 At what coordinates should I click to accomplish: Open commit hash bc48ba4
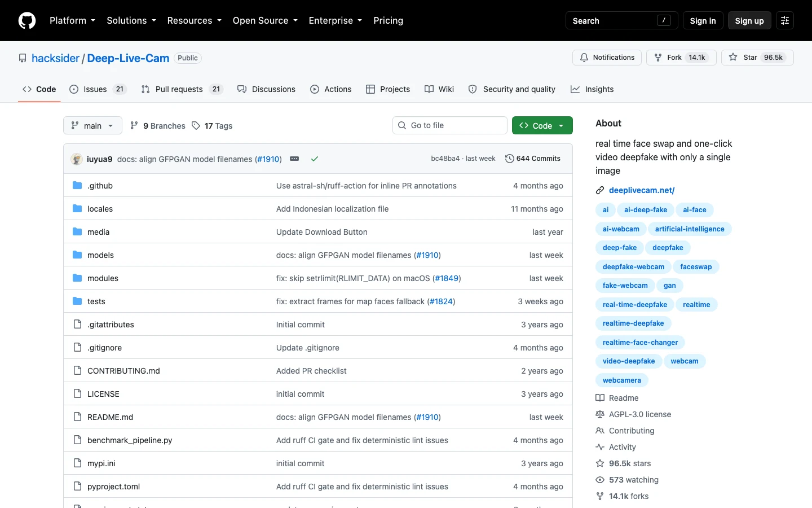tap(445, 159)
